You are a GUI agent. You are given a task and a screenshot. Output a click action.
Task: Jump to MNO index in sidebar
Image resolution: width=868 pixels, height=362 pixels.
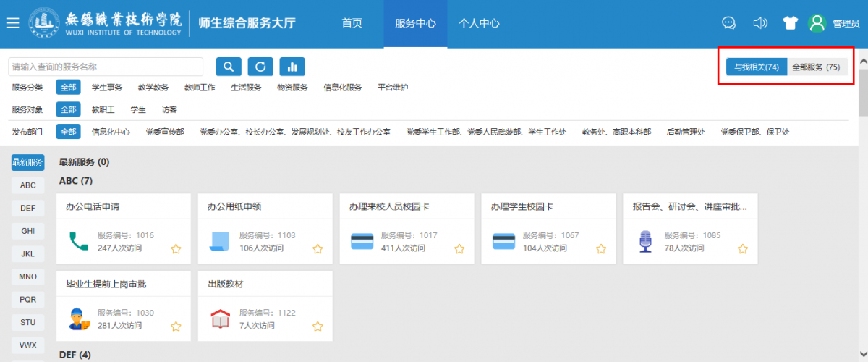[x=27, y=276]
